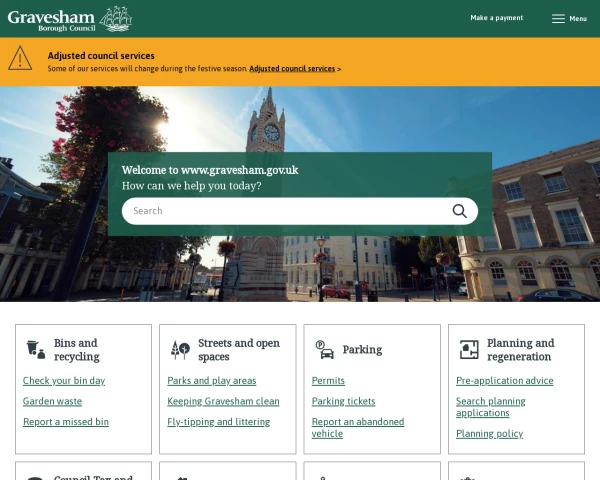Click the Bins and recycling bin icon

pos(36,349)
